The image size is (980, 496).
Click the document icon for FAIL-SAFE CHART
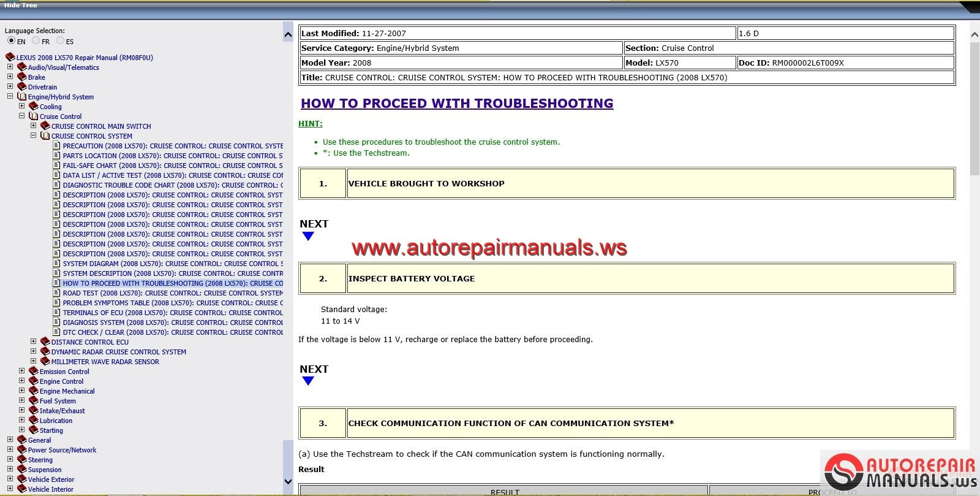[56, 165]
